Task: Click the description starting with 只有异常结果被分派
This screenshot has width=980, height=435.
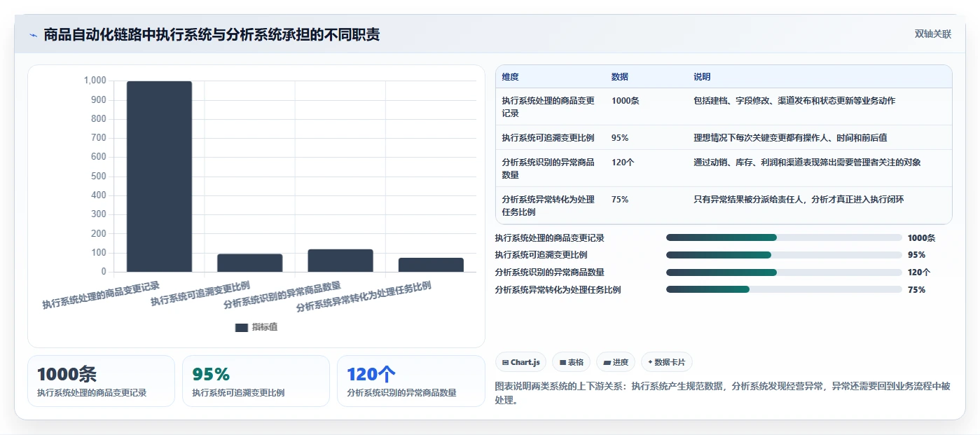Action: [799, 200]
